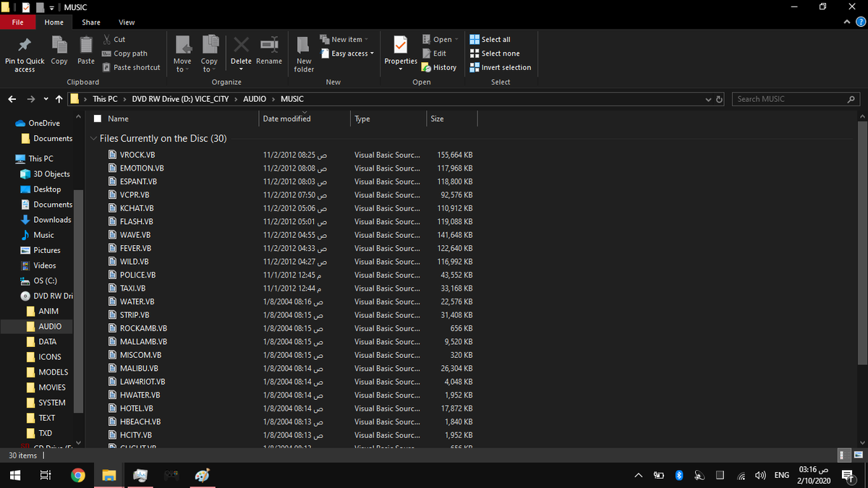Screen dimensions: 868x488
Task: Click Paste shortcut in the ribbon
Action: point(131,67)
